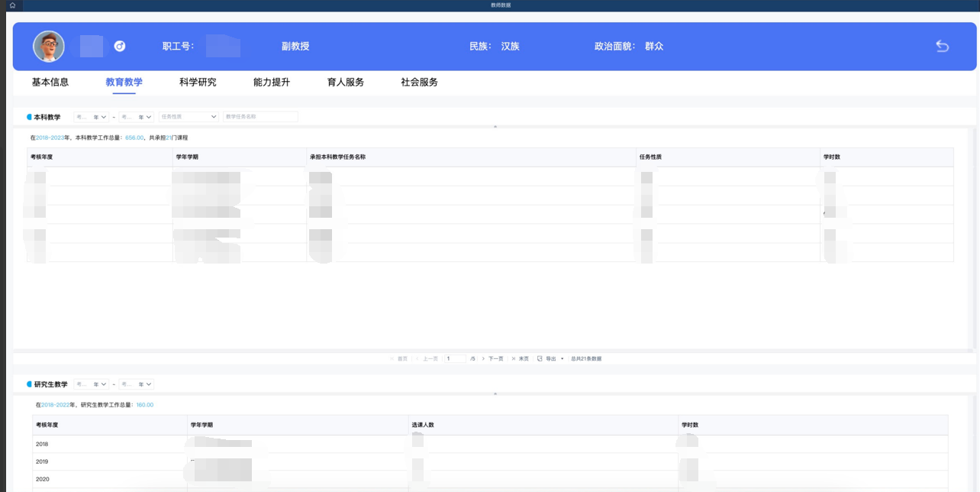The height and width of the screenshot is (492, 980).
Task: Click the home icon in top bar
Action: pos(12,5)
